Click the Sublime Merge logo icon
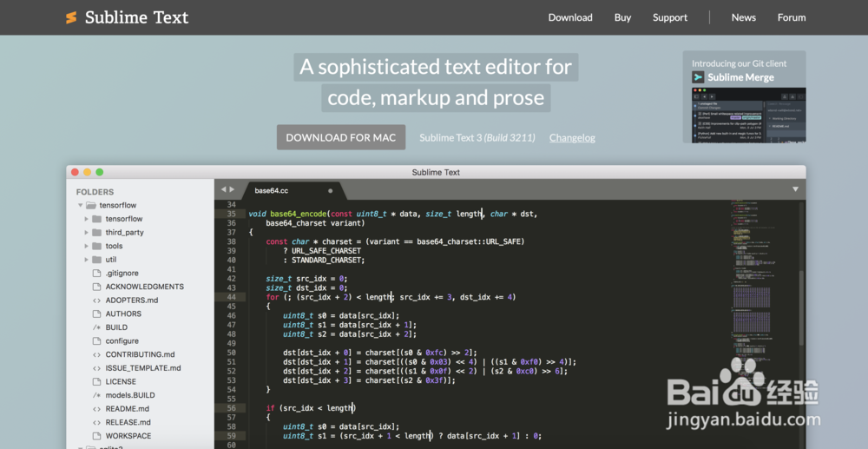The width and height of the screenshot is (868, 449). (x=698, y=77)
